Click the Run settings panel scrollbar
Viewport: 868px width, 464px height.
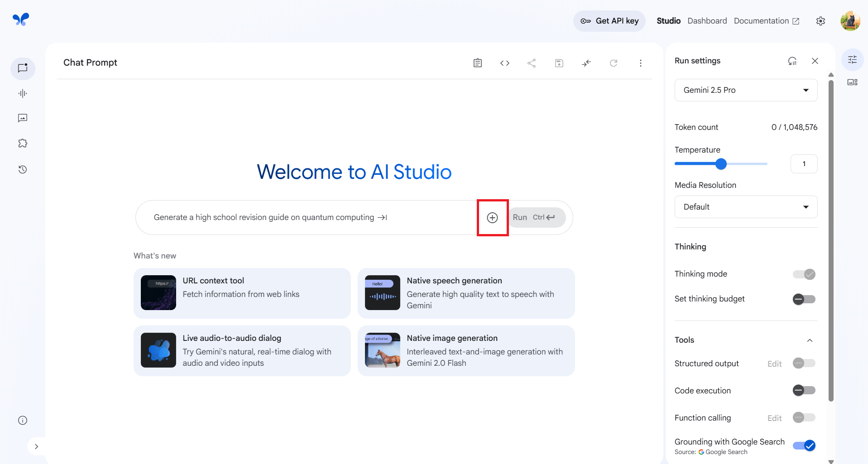point(831,240)
